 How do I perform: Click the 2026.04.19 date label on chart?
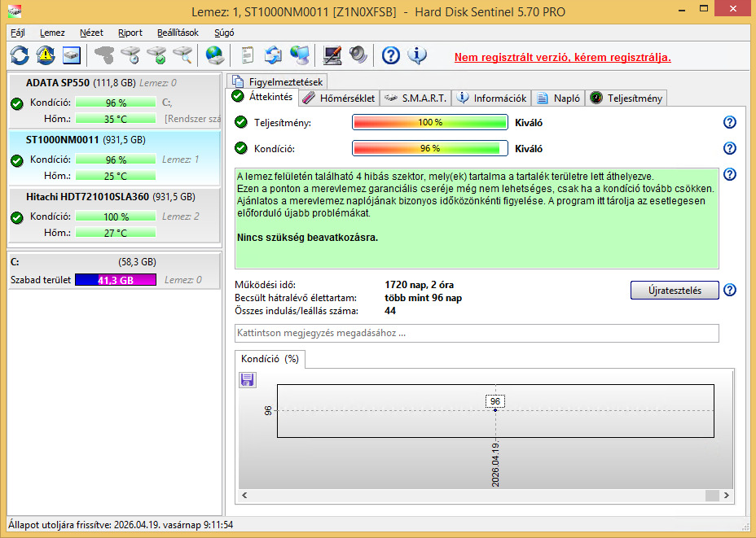pos(495,464)
